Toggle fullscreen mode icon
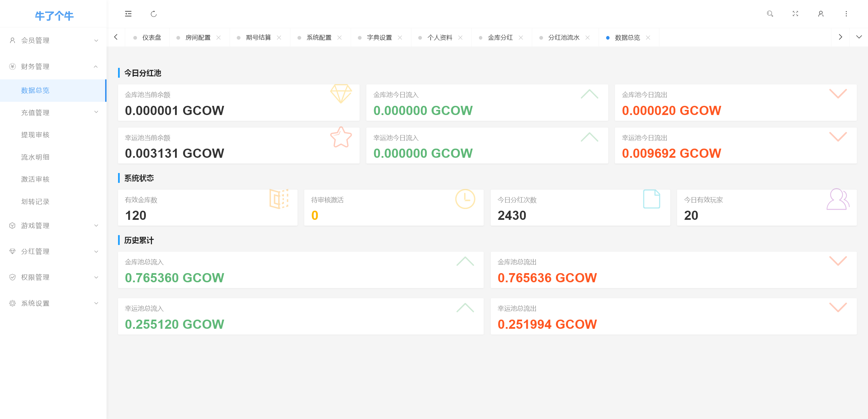Screen dimensions: 868x419 coord(795,14)
